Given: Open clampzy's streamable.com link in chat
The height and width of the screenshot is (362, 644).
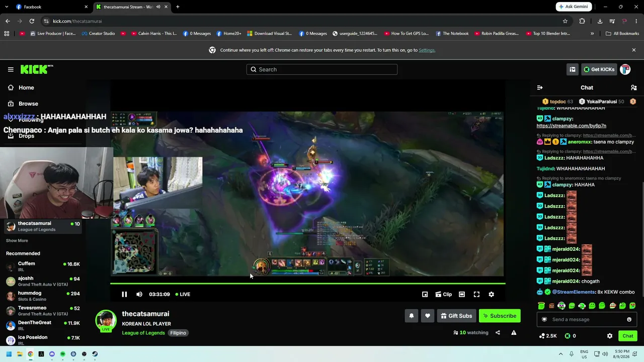Looking at the screenshot, I should (572, 126).
